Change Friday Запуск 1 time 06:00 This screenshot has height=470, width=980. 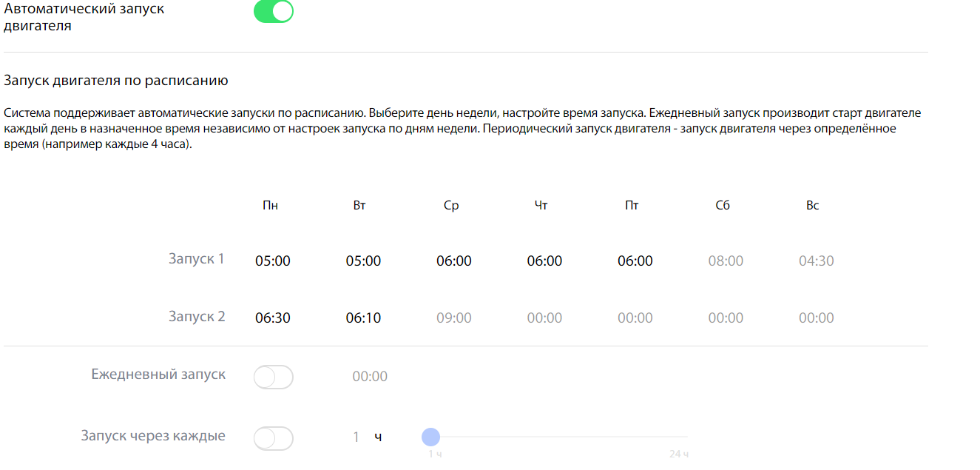[x=635, y=261]
